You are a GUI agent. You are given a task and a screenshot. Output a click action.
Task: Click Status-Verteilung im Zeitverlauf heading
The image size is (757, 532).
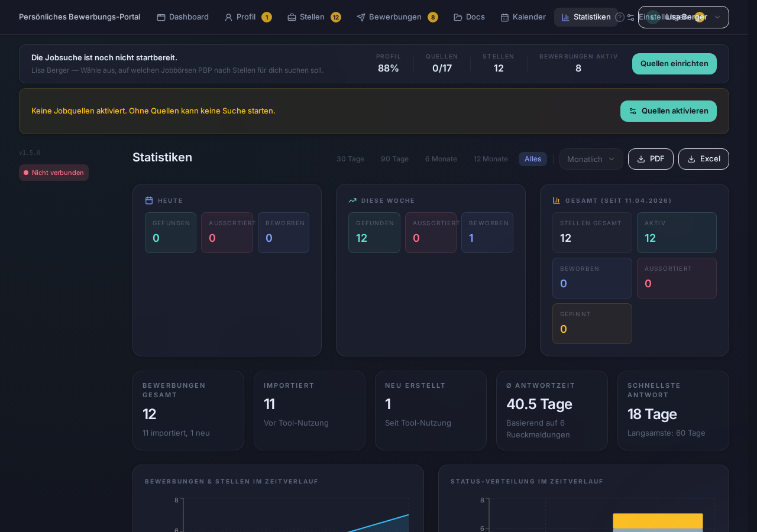point(527,482)
